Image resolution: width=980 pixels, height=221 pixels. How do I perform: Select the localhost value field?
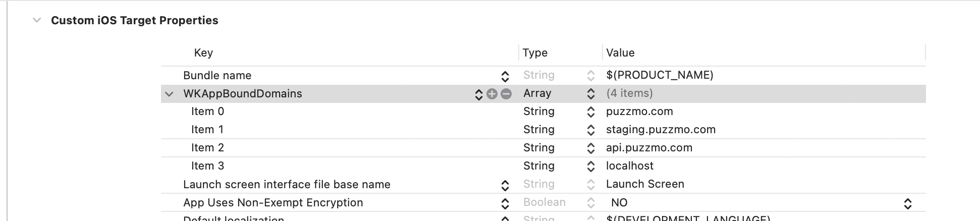pyautogui.click(x=630, y=166)
